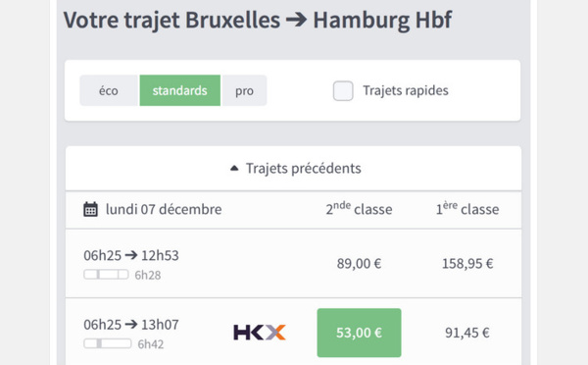Click the Trajets rapides label

tap(406, 90)
